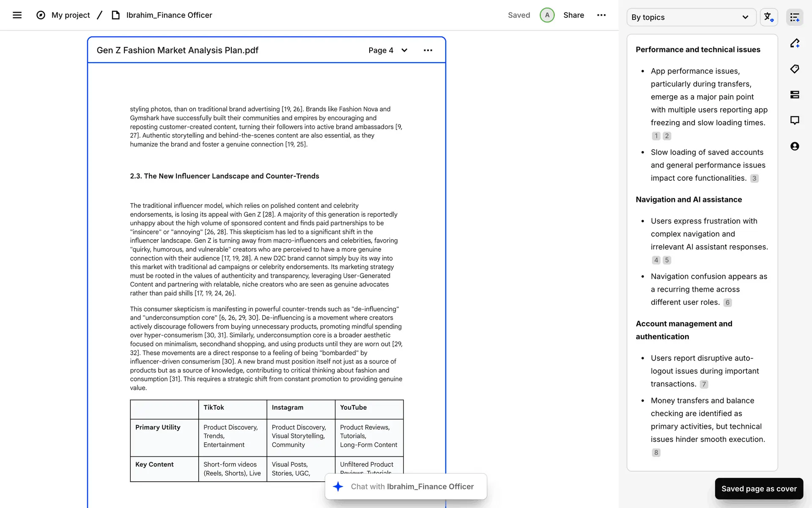Open citation reference number 7
812x508 pixels.
[704, 384]
